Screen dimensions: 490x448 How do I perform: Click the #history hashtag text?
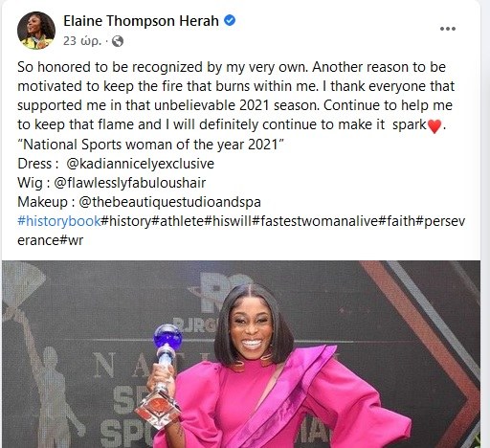(x=126, y=221)
